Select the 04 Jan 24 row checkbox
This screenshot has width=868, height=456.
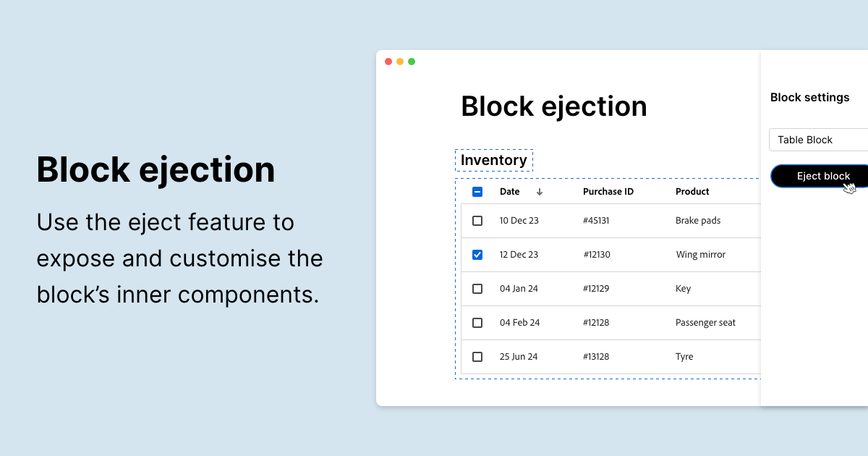477,289
